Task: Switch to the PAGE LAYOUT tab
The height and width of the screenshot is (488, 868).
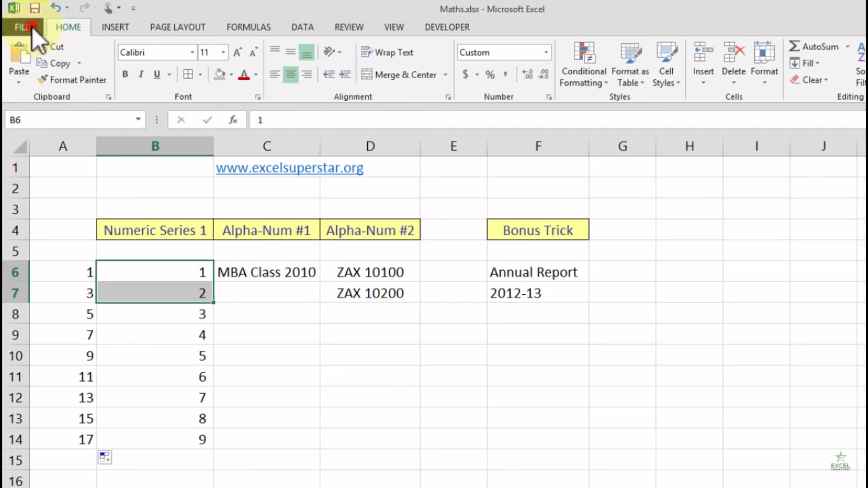Action: 178,27
